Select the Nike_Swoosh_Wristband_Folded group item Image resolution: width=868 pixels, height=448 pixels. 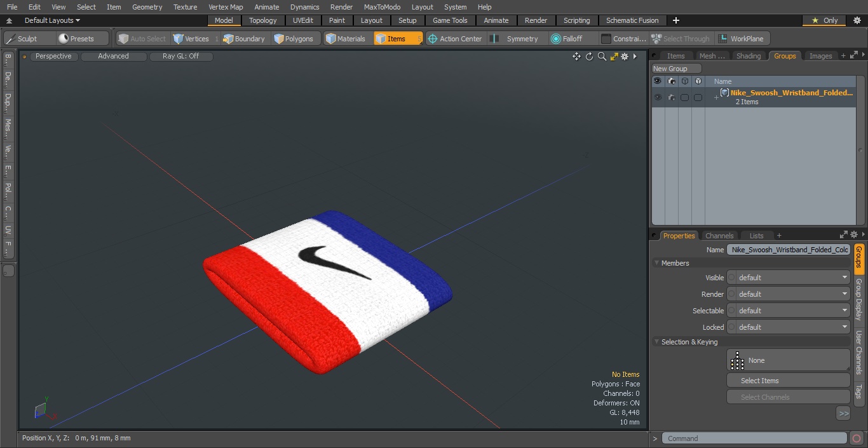click(791, 93)
